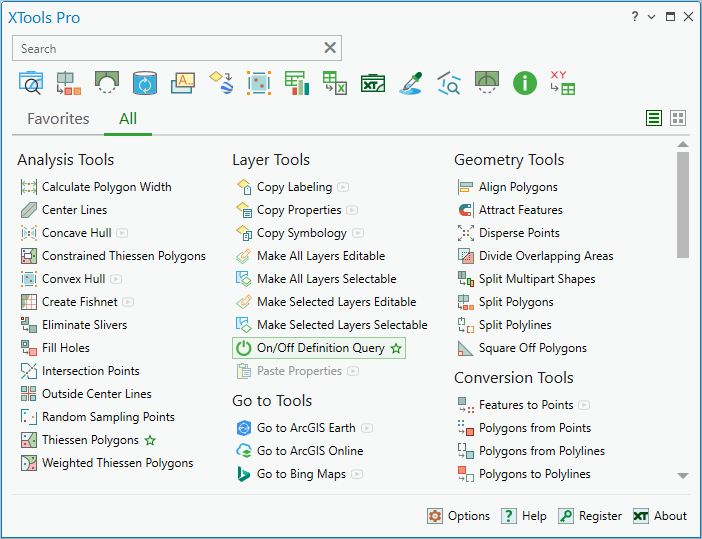This screenshot has width=702, height=539.
Task: Run Make Selected Layers Editable
Action: coord(326,302)
